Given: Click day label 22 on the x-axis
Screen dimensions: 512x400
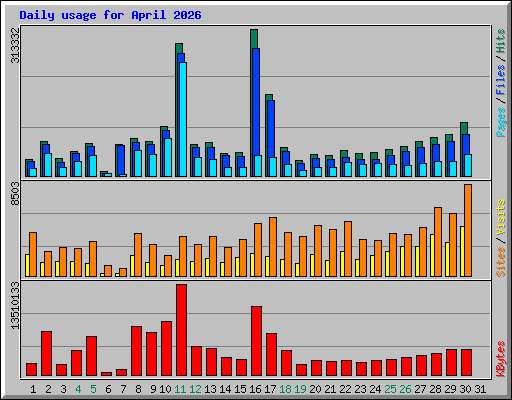Looking at the screenshot, I should [x=345, y=389].
